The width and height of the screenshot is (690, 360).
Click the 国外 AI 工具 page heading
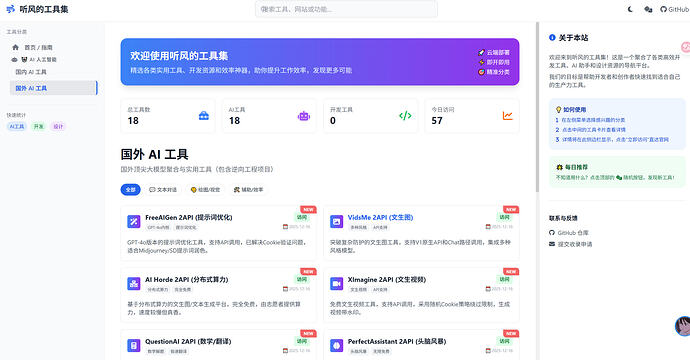pyautogui.click(x=154, y=154)
